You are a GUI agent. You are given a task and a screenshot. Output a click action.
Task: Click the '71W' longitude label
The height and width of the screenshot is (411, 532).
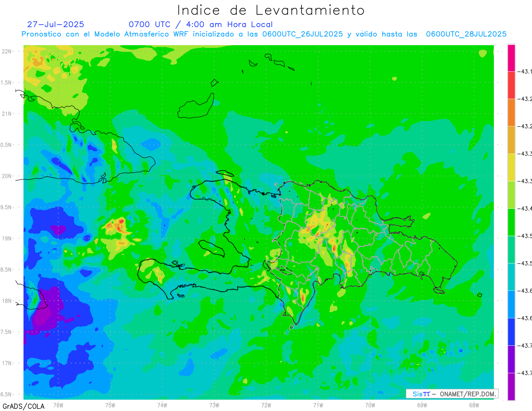coord(318,405)
